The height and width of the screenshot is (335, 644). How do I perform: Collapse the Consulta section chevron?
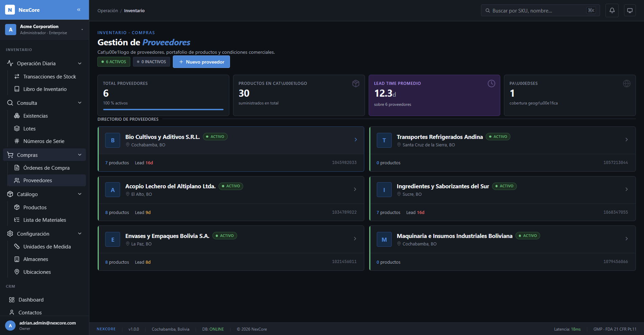point(80,103)
